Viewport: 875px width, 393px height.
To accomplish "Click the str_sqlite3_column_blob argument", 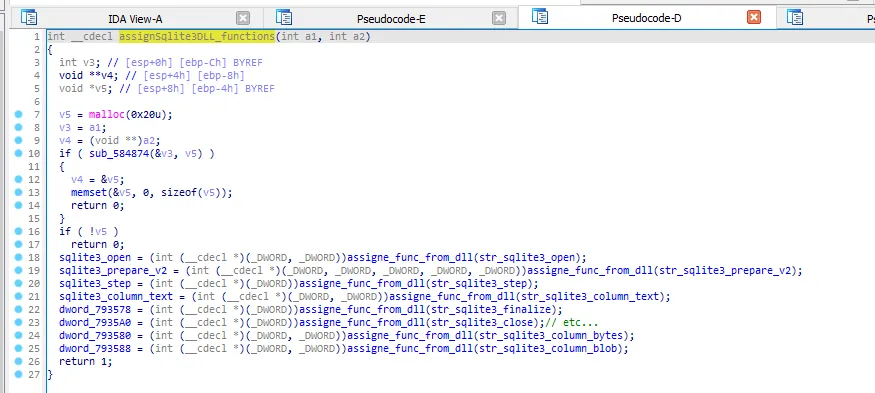I will point(549,348).
